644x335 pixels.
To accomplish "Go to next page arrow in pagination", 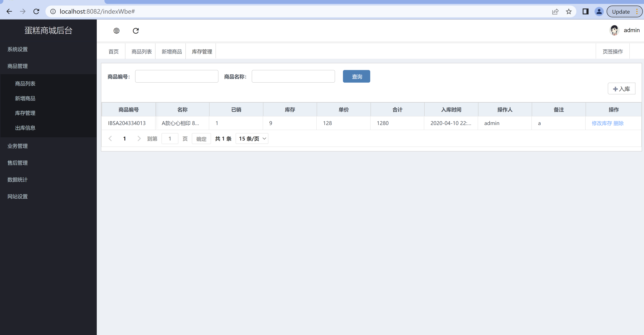I will coord(139,138).
